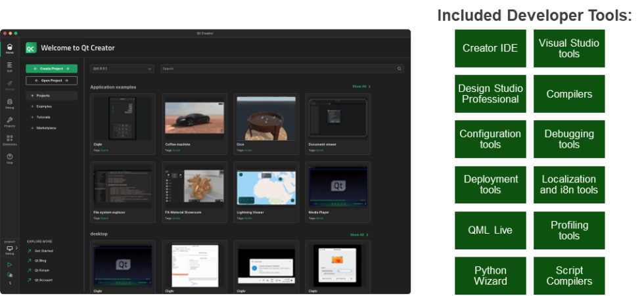644x296 pixels.
Task: Build project with the hammer icon
Action: click(9, 283)
